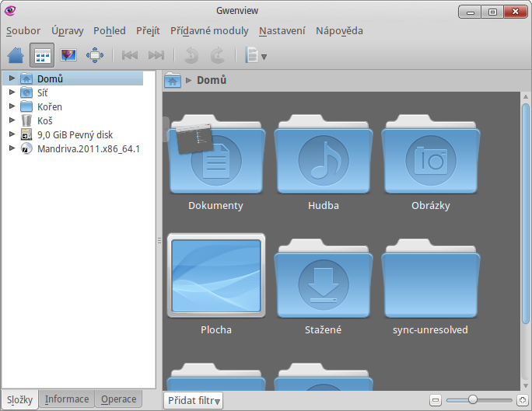Click Domů in the breadcrumb path
The width and height of the screenshot is (532, 411).
[x=212, y=80]
